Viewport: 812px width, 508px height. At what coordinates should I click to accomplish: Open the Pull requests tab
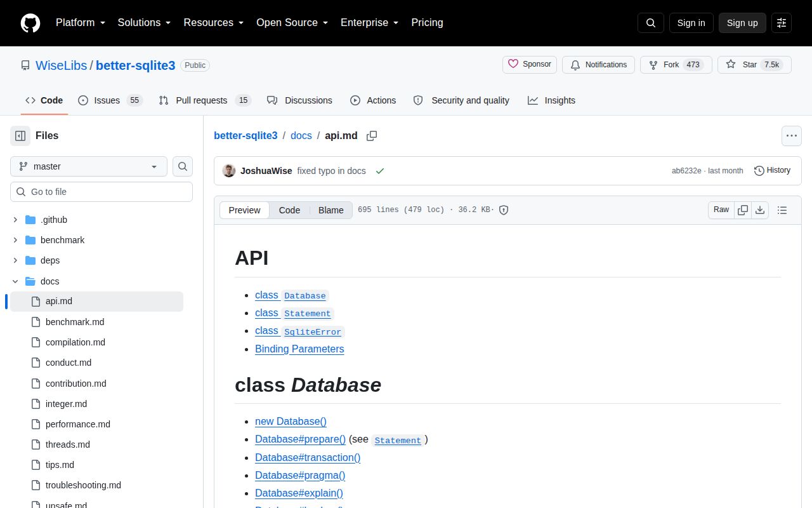205,100
